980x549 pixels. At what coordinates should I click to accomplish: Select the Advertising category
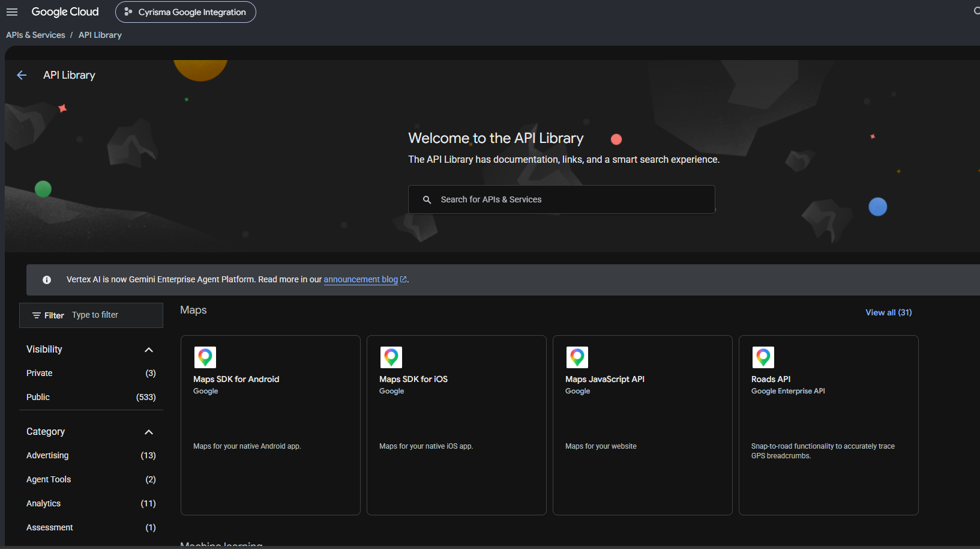(91, 455)
